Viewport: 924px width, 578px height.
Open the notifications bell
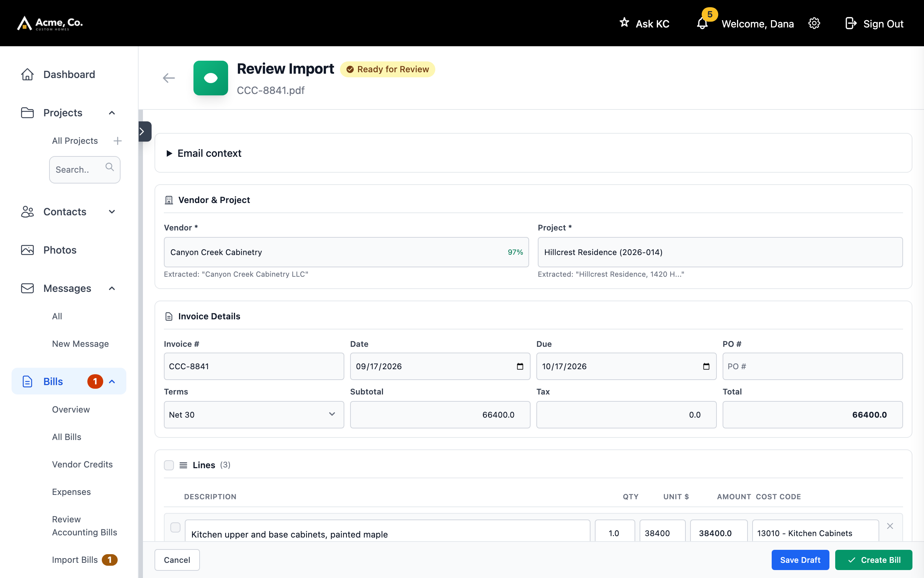[x=702, y=23]
